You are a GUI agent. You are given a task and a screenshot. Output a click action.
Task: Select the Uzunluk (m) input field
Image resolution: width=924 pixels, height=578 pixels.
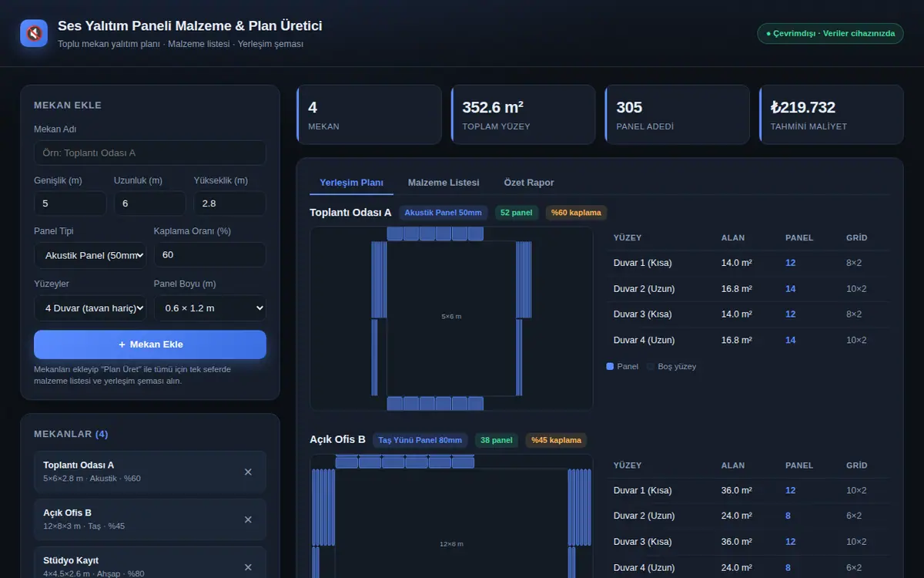tap(150, 203)
